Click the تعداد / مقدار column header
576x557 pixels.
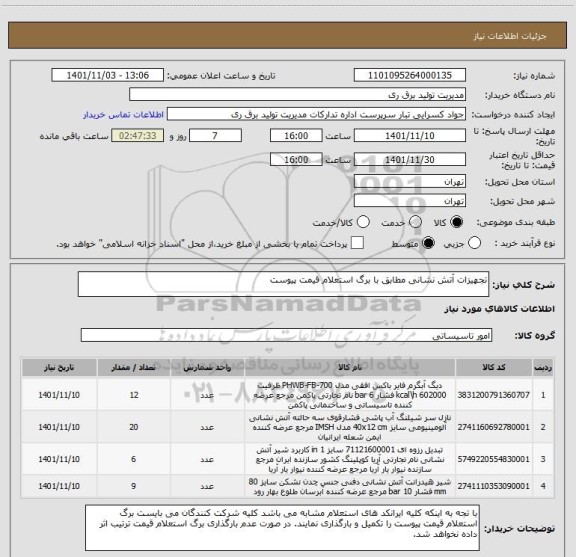134,367
